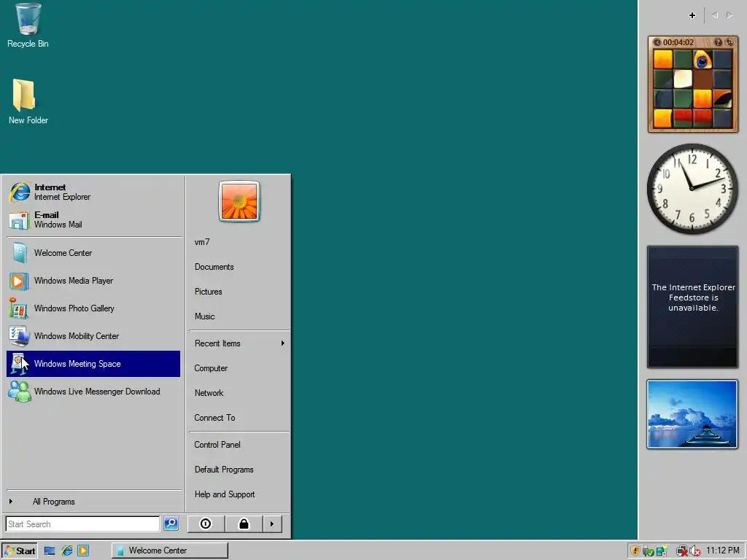Click sidebar next page arrow
The width and height of the screenshot is (747, 560).
[x=729, y=15]
